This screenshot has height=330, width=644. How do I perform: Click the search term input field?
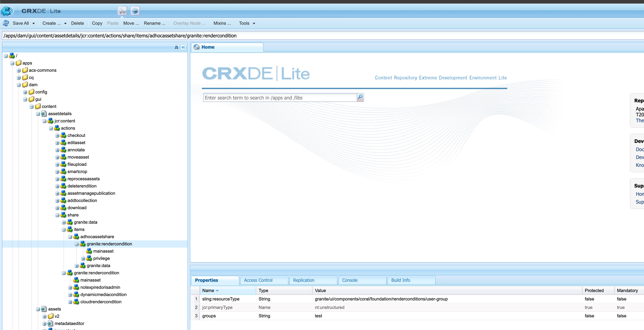pos(280,98)
